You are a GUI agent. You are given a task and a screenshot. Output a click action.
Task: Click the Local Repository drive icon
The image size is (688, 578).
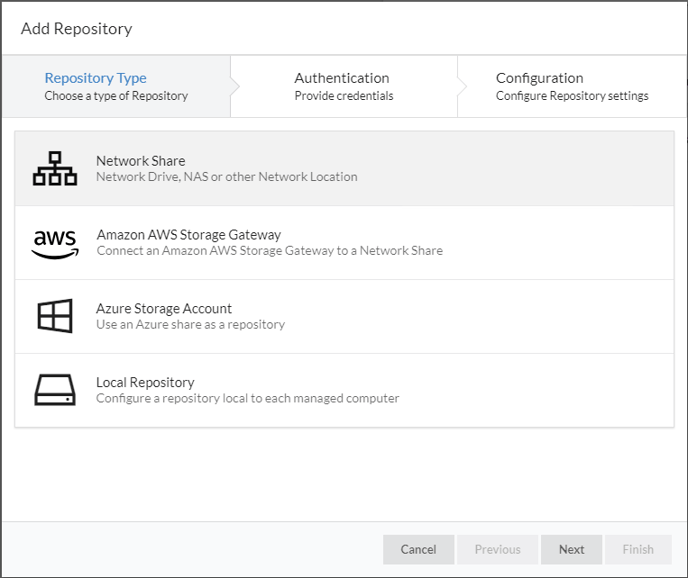[55, 390]
